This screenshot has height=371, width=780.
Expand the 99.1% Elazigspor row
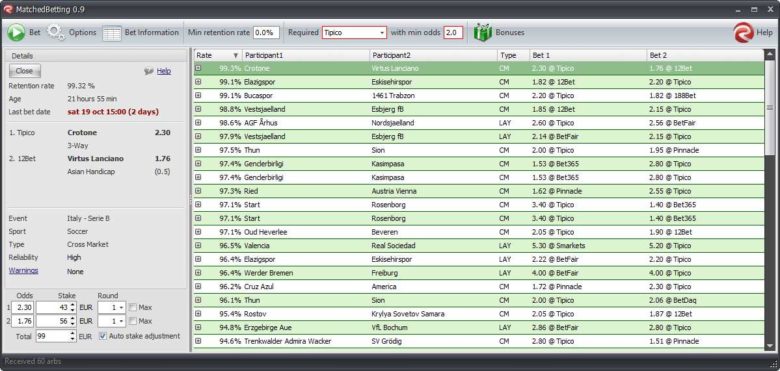(198, 82)
